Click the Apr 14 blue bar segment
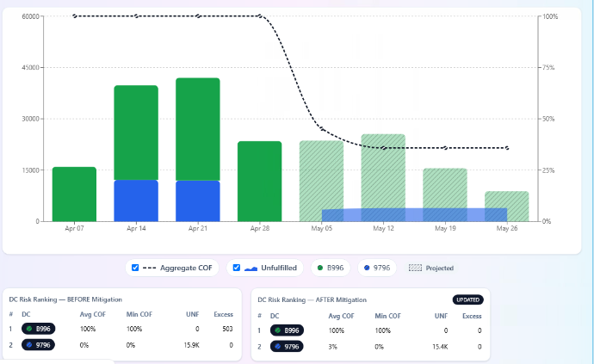Screen dimensions: 594x364 click(x=136, y=201)
